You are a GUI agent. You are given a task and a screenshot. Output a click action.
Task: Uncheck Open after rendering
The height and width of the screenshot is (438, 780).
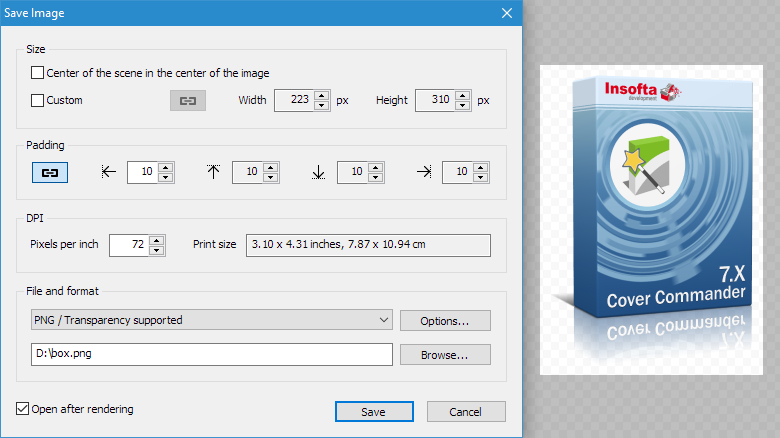[x=22, y=409]
